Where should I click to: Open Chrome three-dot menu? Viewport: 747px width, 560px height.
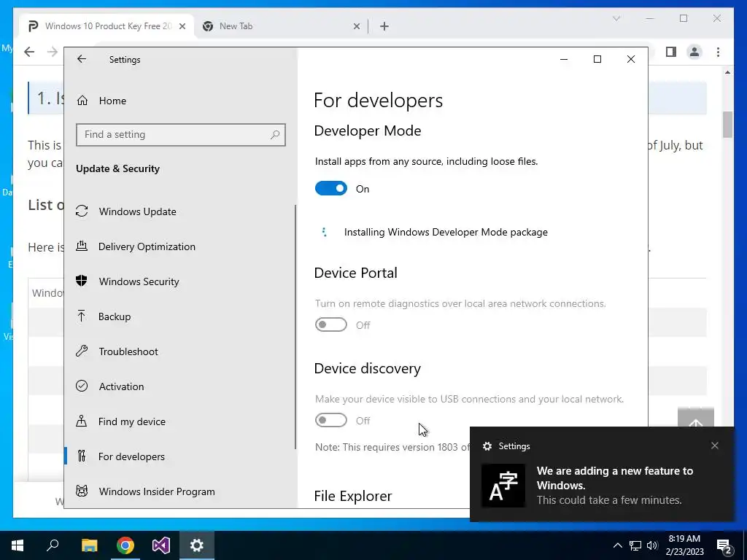(x=718, y=52)
